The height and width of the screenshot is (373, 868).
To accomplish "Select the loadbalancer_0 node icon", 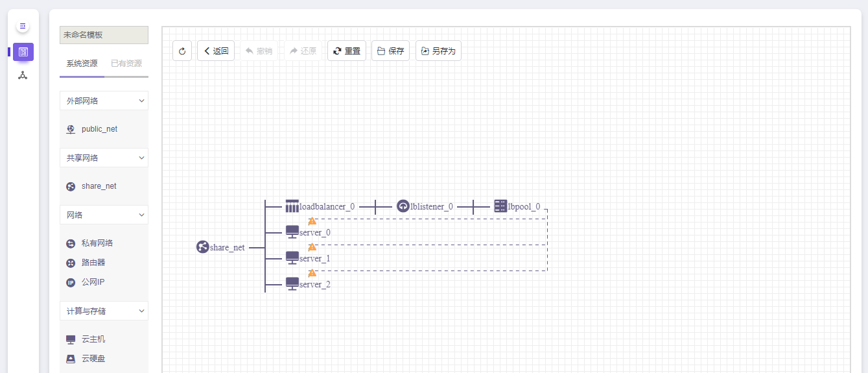I will point(292,206).
